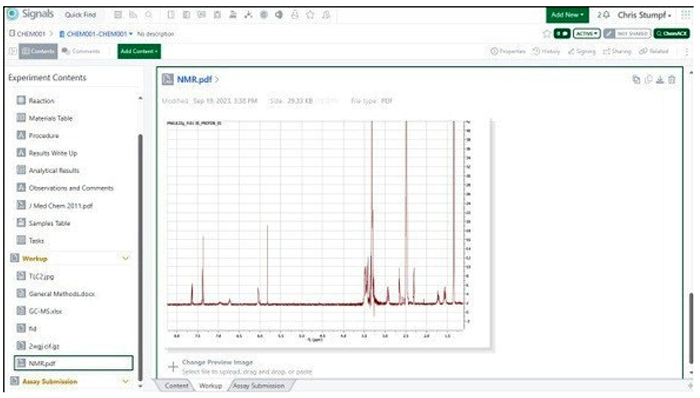The width and height of the screenshot is (700, 398).
Task: Collapse the sidebar with the panel toggle icon
Action: coord(12,51)
